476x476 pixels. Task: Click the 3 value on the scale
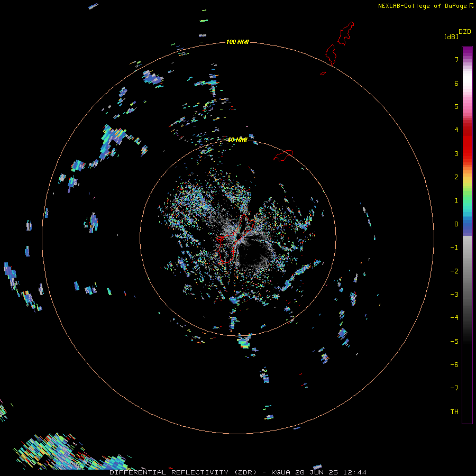pyautogui.click(x=456, y=153)
